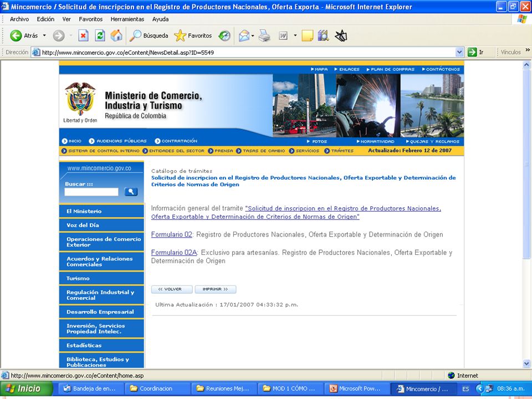The width and height of the screenshot is (532, 399).
Task: Print the page with the printer icon
Action: click(x=265, y=35)
